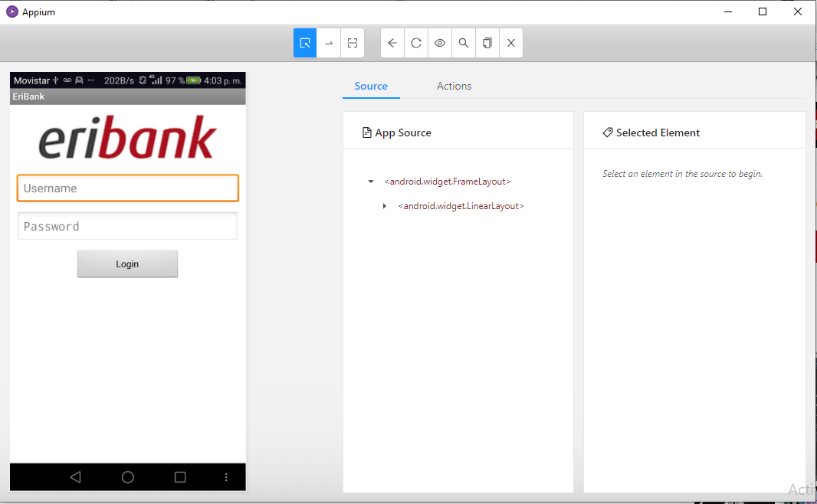Select the Tap By Coordinates tool

(x=353, y=43)
